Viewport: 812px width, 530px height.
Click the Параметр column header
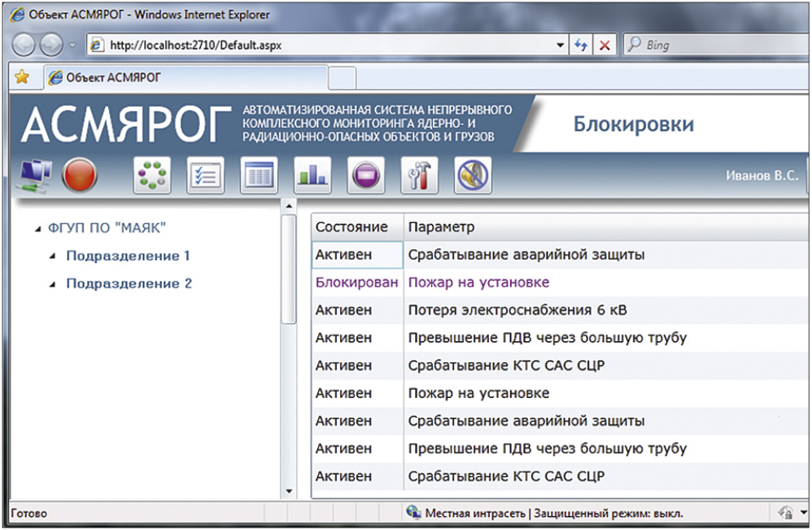click(x=607, y=227)
